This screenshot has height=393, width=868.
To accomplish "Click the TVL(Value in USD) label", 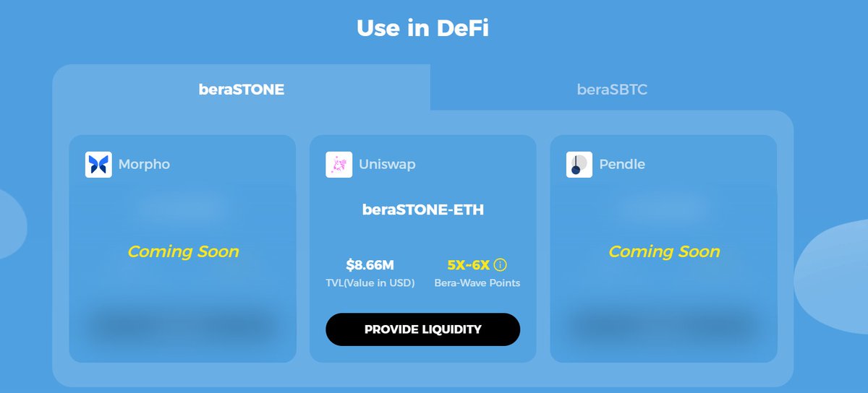I will (x=370, y=283).
